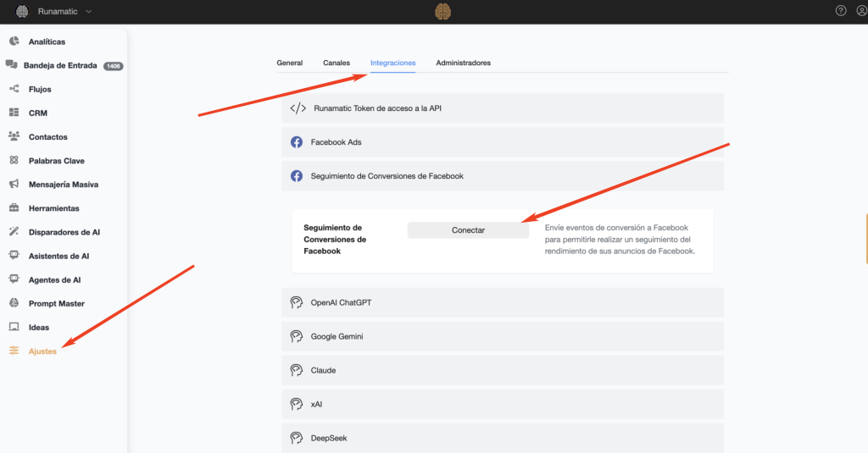The image size is (868, 453).
Task: Click the Disparadores de AI label
Action: 64,232
